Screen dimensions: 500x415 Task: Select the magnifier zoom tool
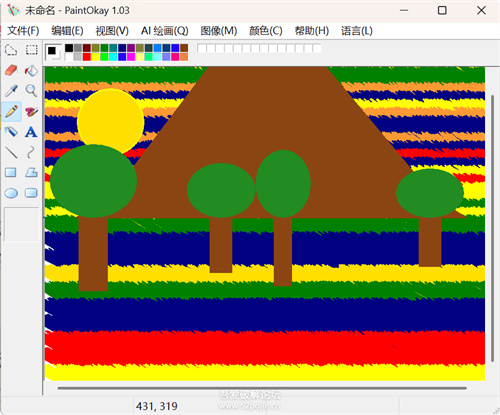click(32, 91)
